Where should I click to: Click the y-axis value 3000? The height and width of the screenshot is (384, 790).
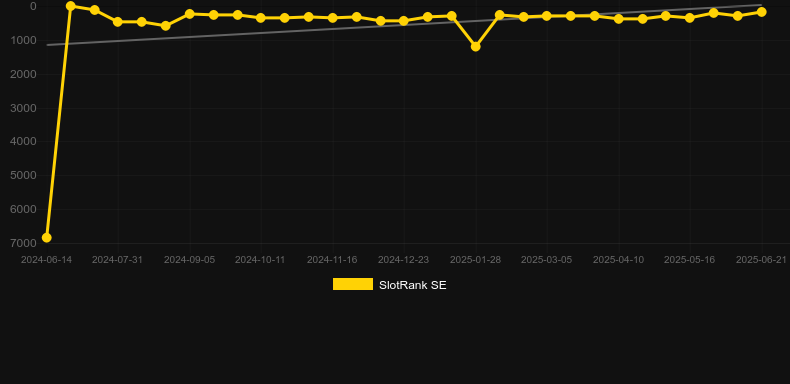click(23, 108)
